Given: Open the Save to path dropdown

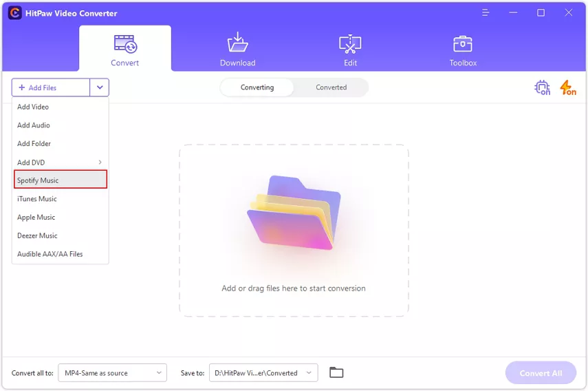Looking at the screenshot, I should (263, 373).
